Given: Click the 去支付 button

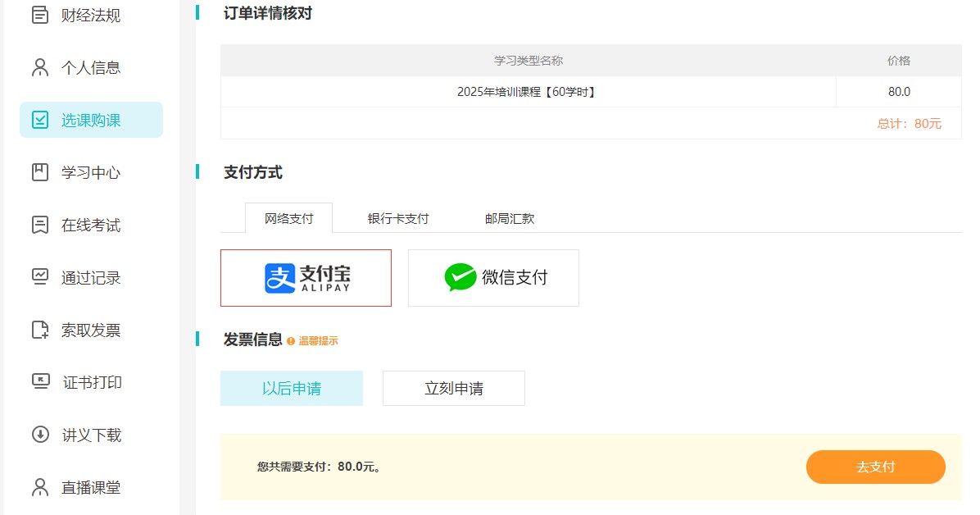Looking at the screenshot, I should click(876, 467).
